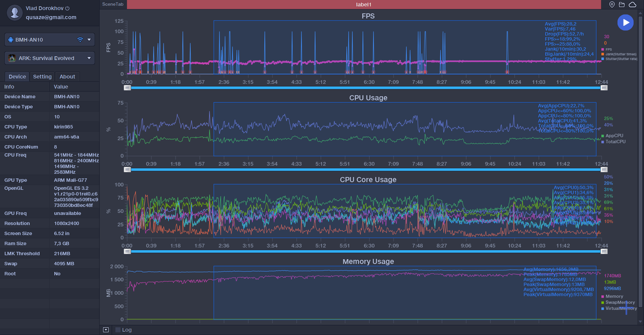The height and width of the screenshot is (335, 644).
Task: Click the location pin icon in header
Action: pos(612,4)
